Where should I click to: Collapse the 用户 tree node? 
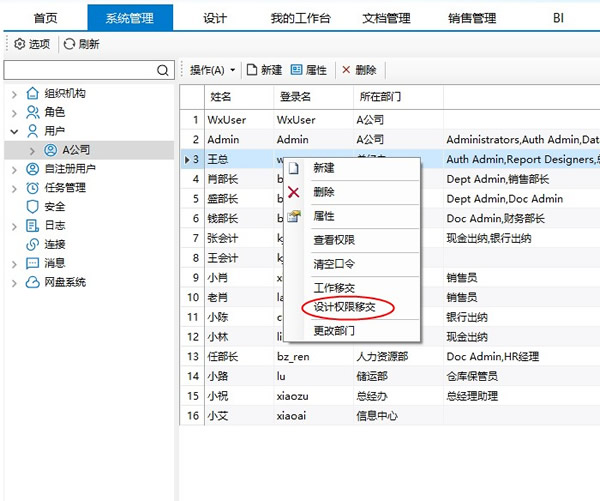(x=14, y=131)
